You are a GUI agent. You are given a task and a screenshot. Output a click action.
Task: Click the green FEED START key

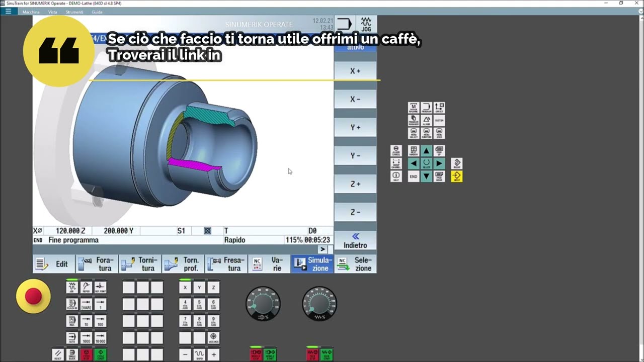[x=327, y=355]
